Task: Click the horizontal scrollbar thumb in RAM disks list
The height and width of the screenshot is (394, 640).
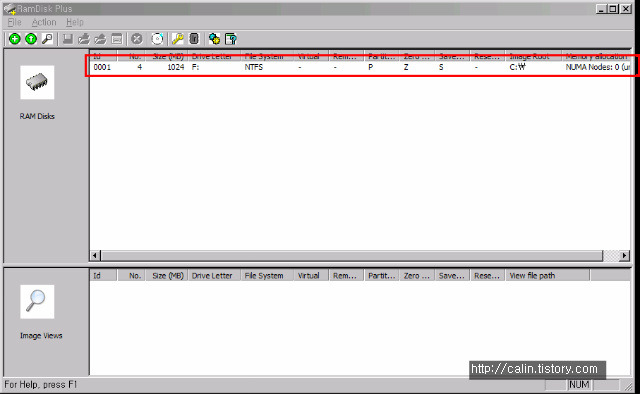Action: coord(352,256)
